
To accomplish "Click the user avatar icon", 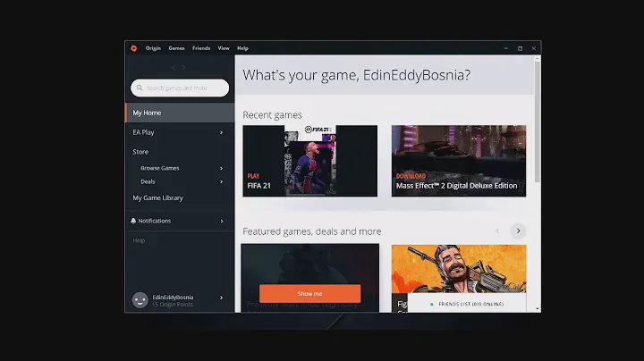I will pos(140,300).
